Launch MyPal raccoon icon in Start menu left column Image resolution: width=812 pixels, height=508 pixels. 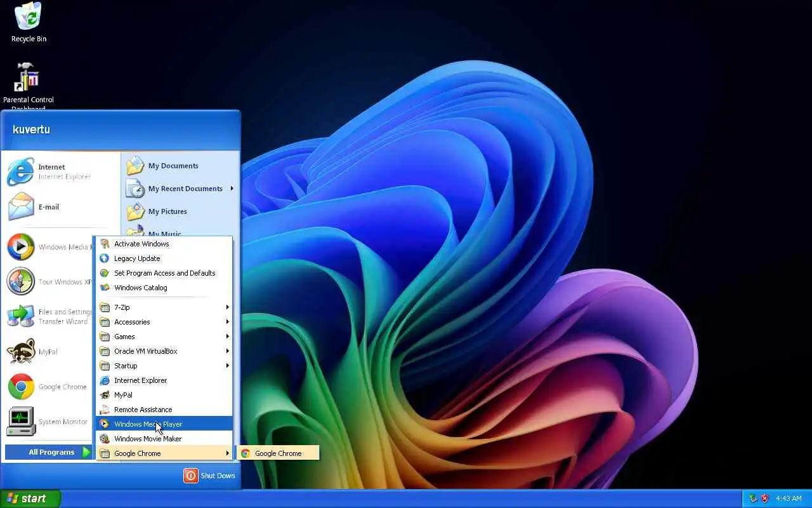[20, 352]
